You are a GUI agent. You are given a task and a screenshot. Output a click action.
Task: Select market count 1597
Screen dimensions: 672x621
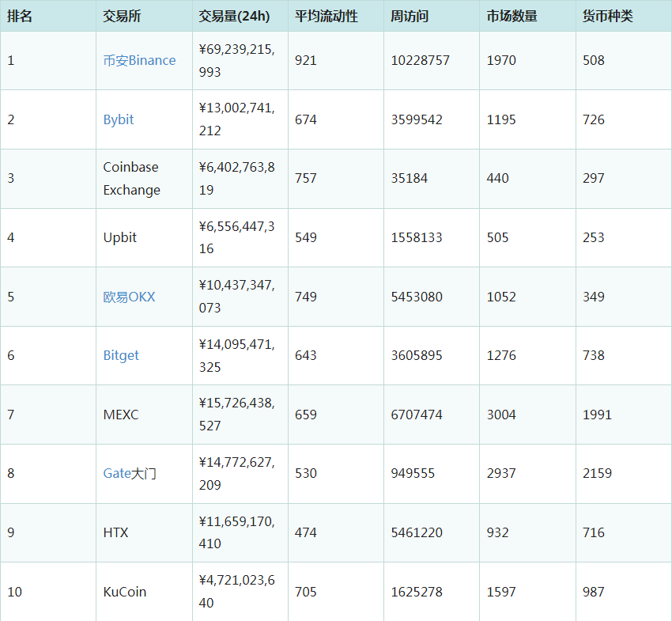[x=501, y=592]
